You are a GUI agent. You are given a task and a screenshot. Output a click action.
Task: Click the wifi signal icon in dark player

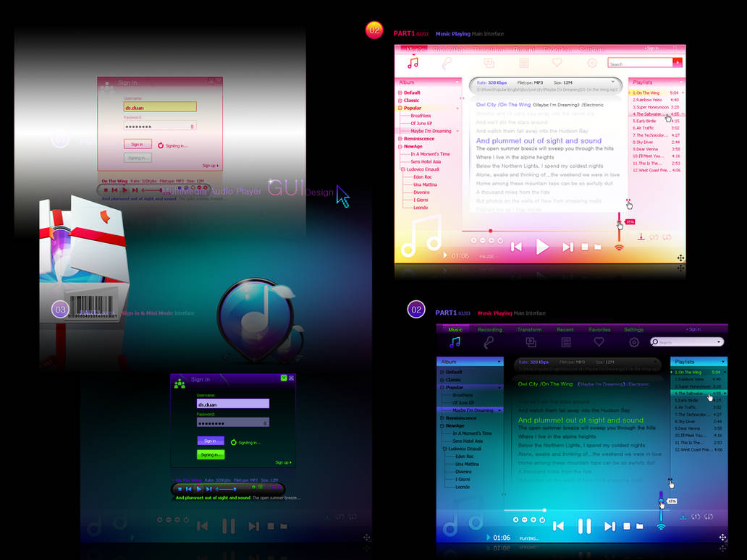(661, 527)
